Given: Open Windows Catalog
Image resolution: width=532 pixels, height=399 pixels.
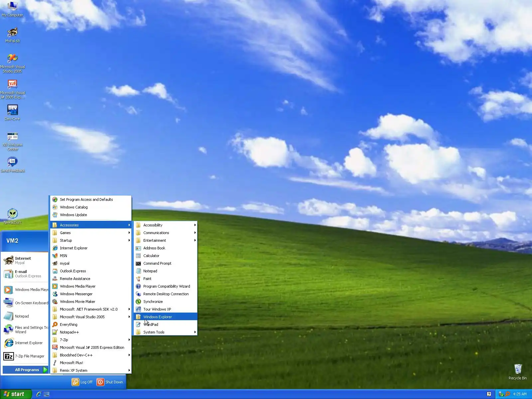Looking at the screenshot, I should point(90,207).
